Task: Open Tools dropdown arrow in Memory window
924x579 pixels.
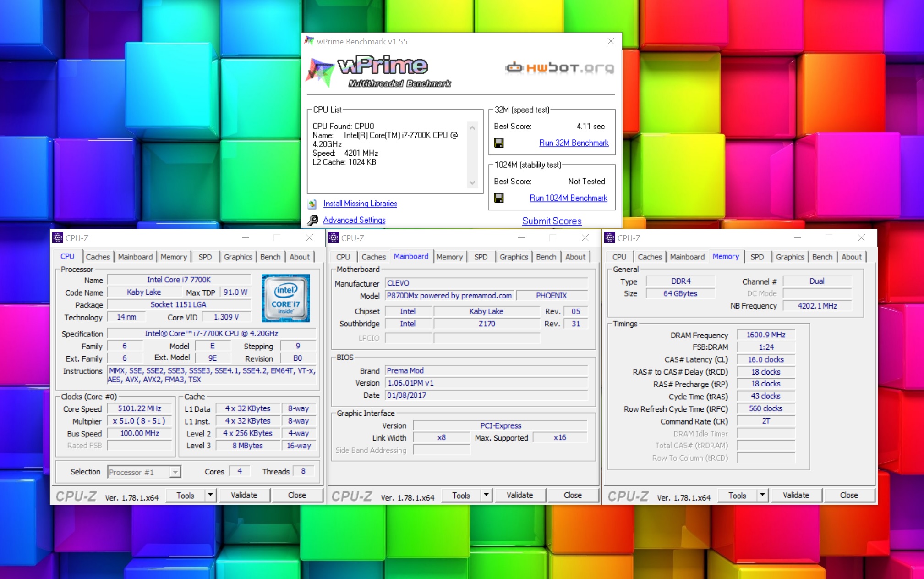Action: (x=762, y=495)
